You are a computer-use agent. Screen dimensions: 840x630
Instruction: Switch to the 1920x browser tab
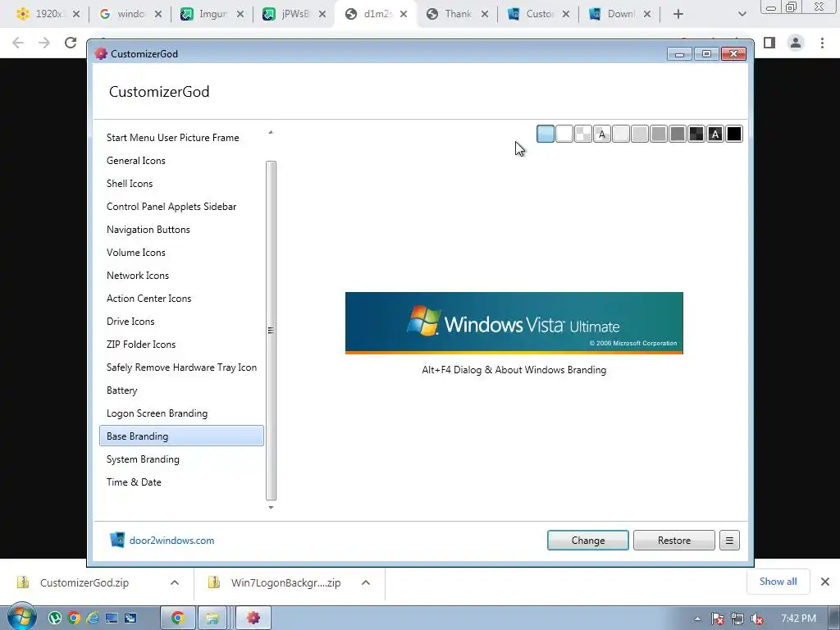click(x=48, y=14)
